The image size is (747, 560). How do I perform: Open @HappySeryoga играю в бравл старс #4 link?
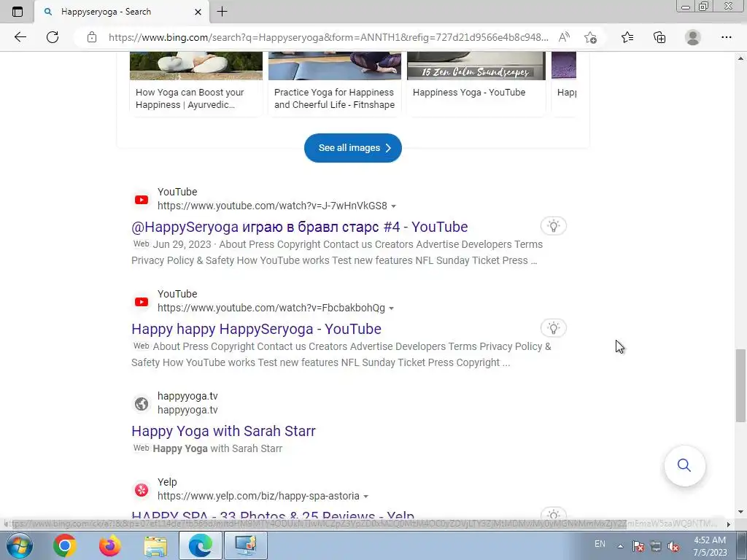[x=300, y=227]
